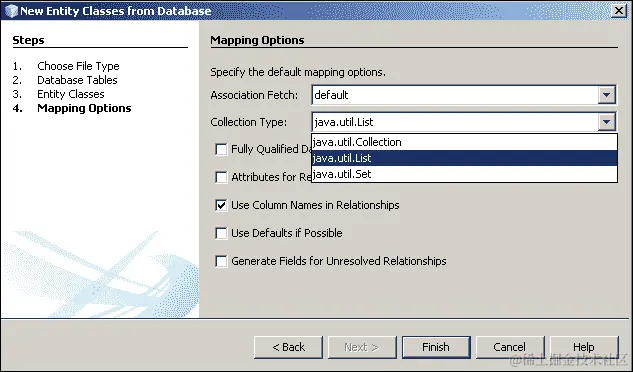Click the Association Fetch combo box showing default
Image resolution: width=633 pixels, height=372 pixels.
click(464, 95)
